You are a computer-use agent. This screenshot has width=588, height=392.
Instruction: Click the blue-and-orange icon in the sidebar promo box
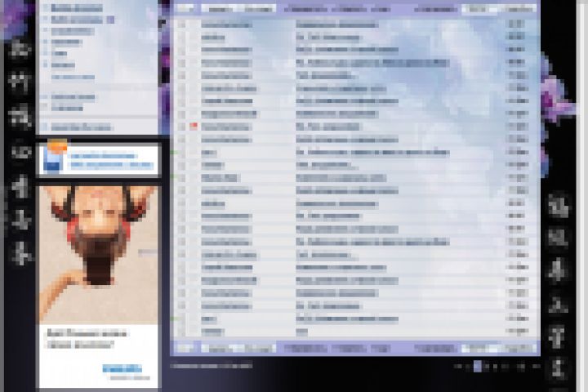coord(56,157)
